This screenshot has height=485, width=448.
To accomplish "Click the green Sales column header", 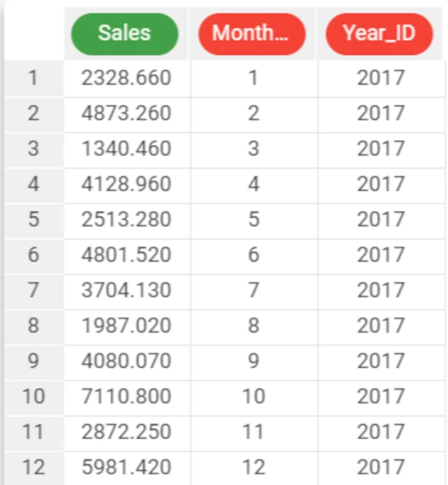I will pyautogui.click(x=124, y=34).
